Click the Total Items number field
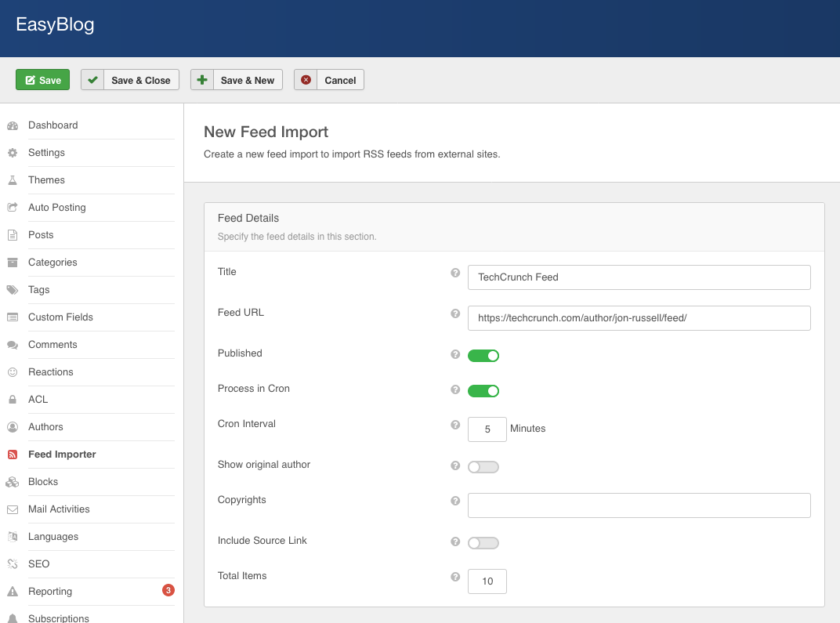 click(x=487, y=581)
